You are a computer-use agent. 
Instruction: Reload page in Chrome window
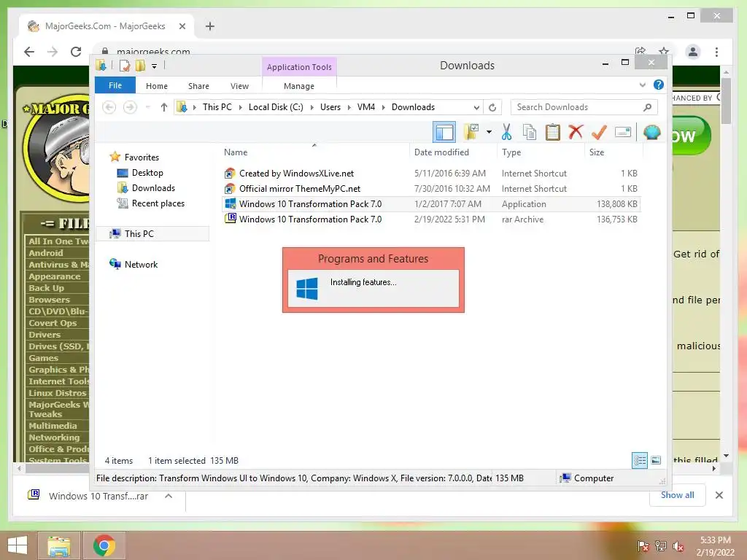pyautogui.click(x=76, y=52)
